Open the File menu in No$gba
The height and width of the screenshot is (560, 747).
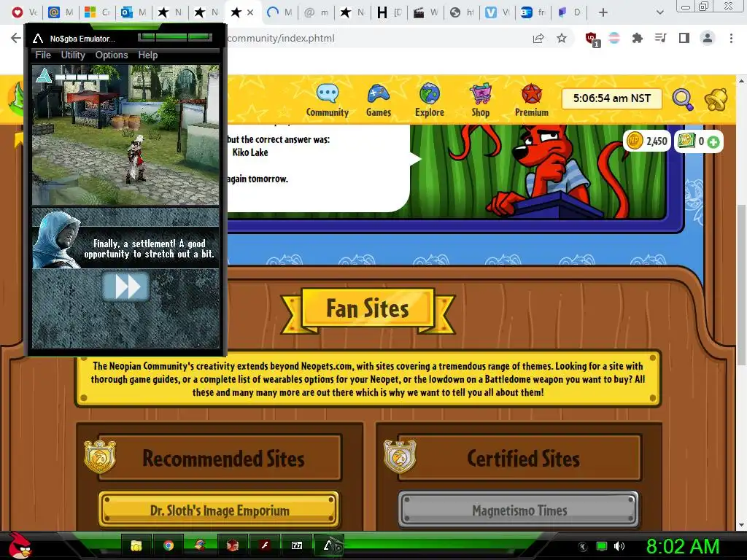click(x=43, y=55)
